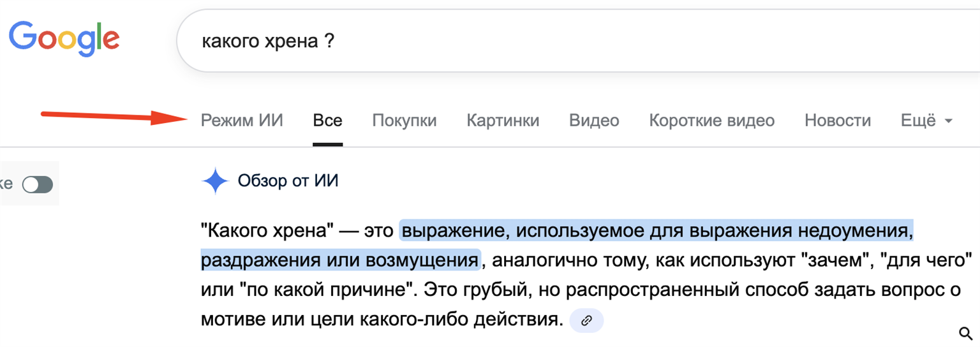Click the Обзор от ИИ heading
The image size is (980, 347).
click(288, 181)
